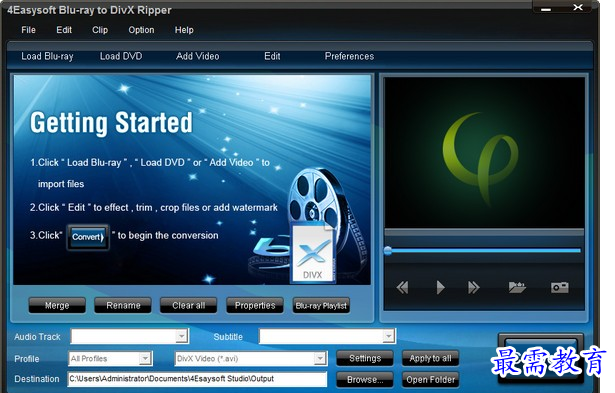Viewport: 615px width, 393px height.
Task: Click the Open Folder button
Action: point(430,380)
